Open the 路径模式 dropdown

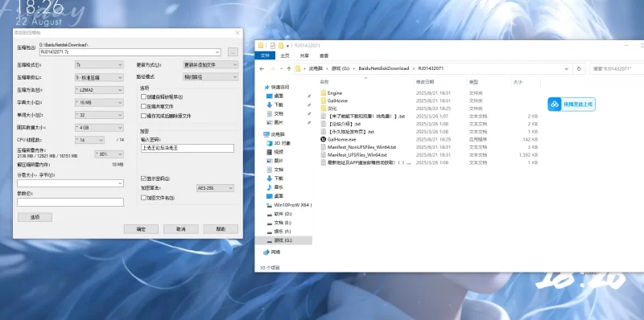click(210, 76)
